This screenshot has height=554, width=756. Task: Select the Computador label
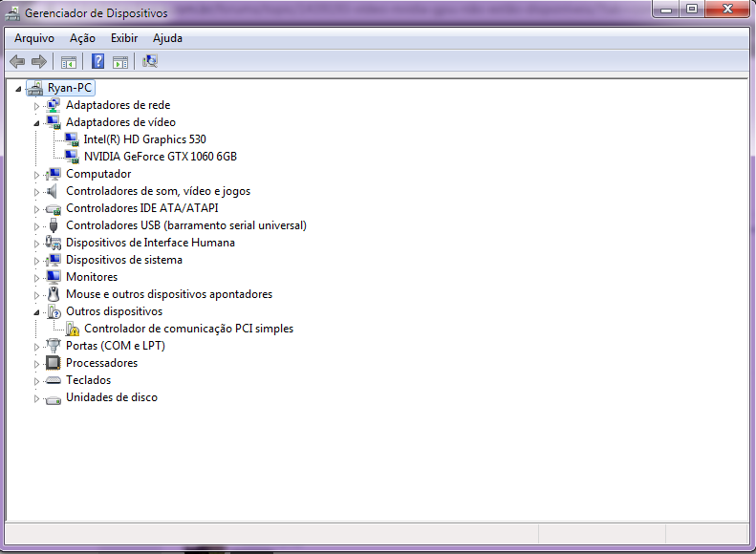tap(98, 174)
